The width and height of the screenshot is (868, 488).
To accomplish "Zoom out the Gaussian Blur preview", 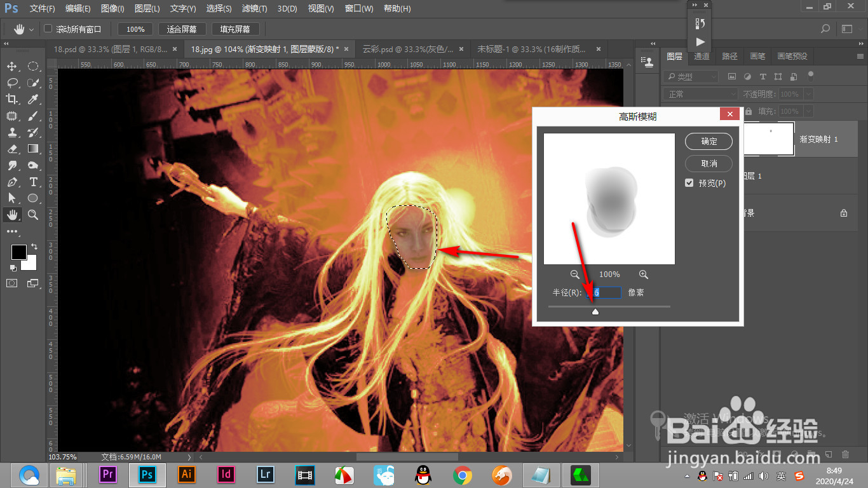I will coord(575,274).
